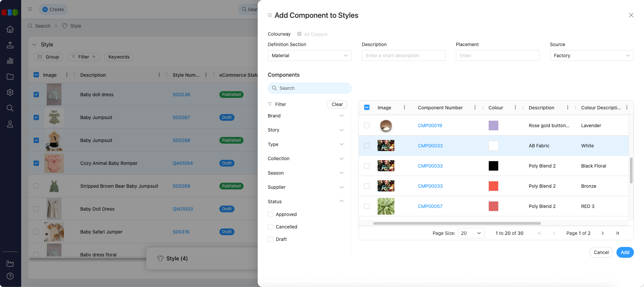The height and width of the screenshot is (287, 644).
Task: Open Component Number column menu
Action: pos(475,108)
